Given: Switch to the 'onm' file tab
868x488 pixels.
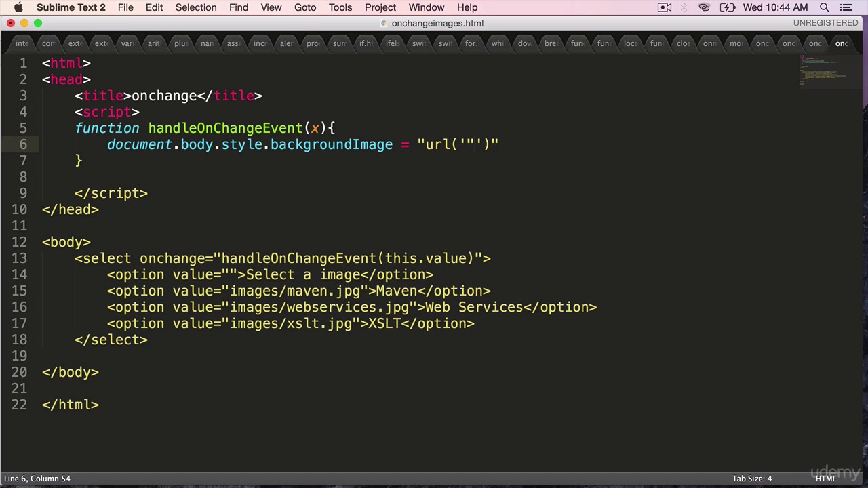Looking at the screenshot, I should (710, 43).
